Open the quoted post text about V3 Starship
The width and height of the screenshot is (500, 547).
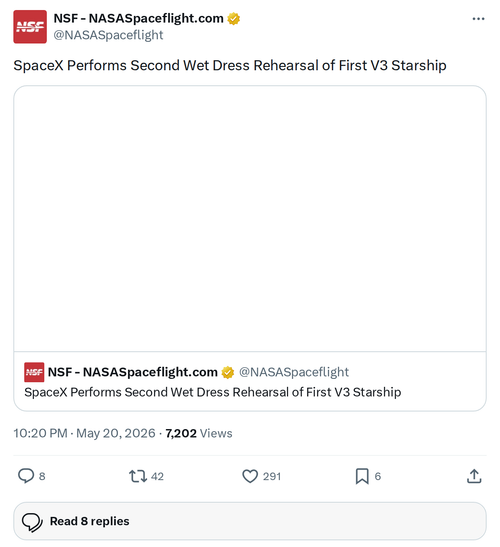(x=212, y=392)
